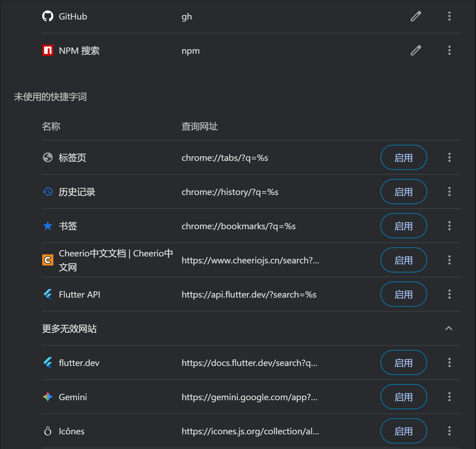The image size is (476, 449).
Task: Open the three-dot menu for GitHub
Action: point(449,16)
